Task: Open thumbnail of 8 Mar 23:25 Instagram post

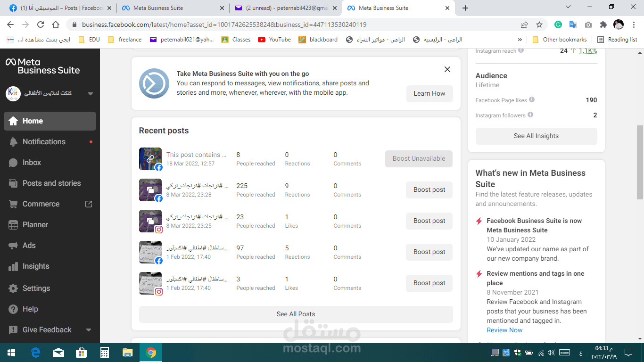Action: pos(150,221)
